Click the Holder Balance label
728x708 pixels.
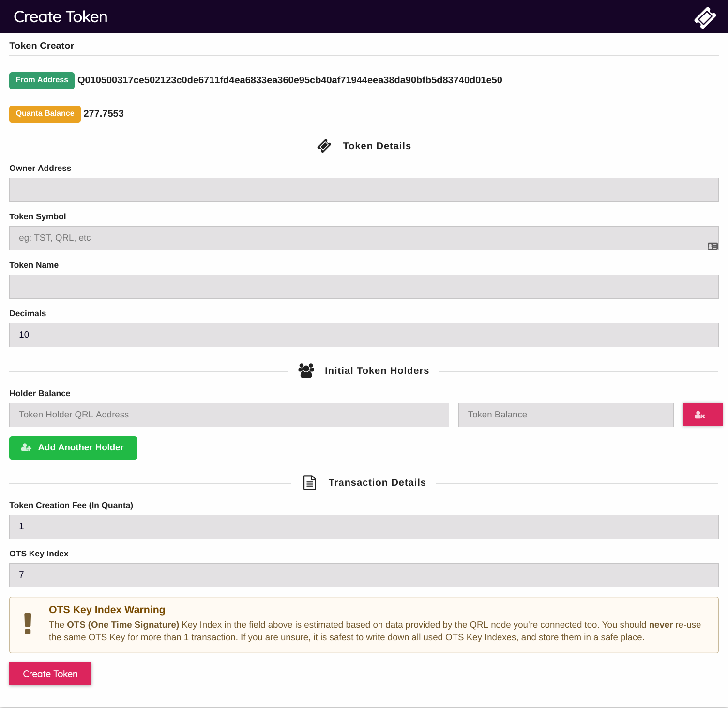40,393
